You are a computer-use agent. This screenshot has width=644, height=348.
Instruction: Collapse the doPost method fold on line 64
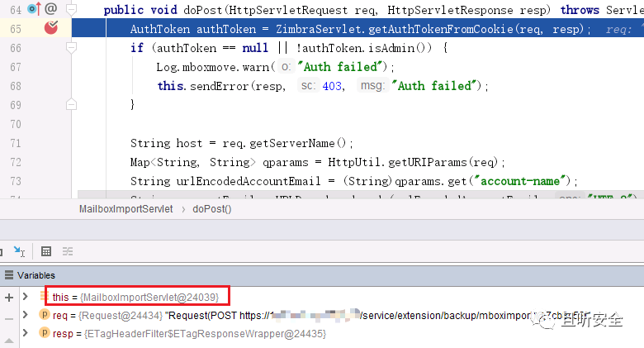coord(71,9)
